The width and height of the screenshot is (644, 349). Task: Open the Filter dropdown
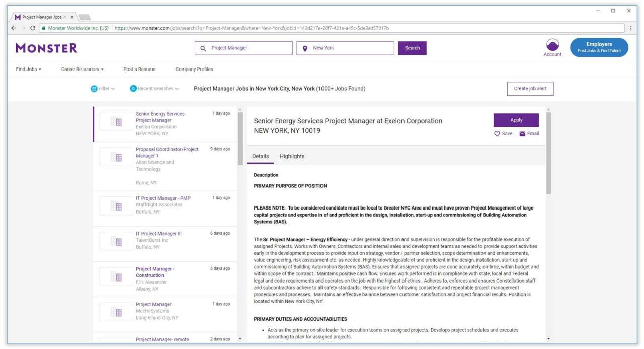pos(103,89)
